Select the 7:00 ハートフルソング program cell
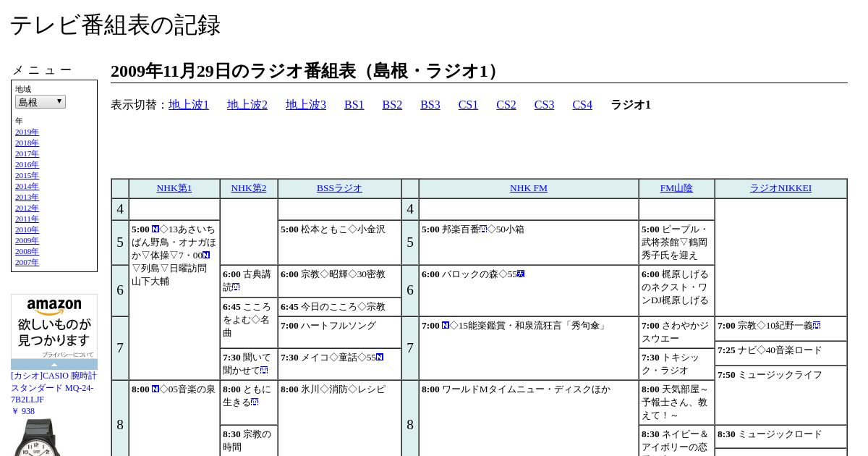Image resolution: width=868 pixels, height=456 pixels. click(x=339, y=332)
